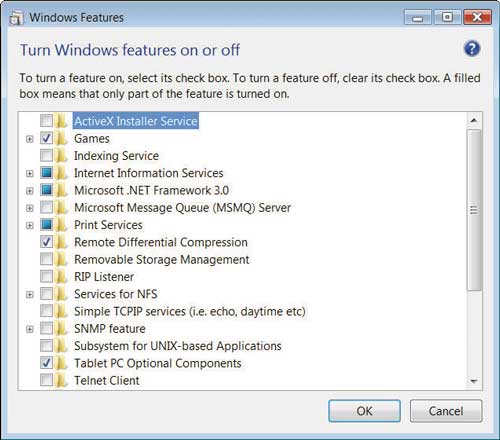This screenshot has width=500, height=440.
Task: Uncheck Tablet PC Optional Components
Action: pos(46,363)
